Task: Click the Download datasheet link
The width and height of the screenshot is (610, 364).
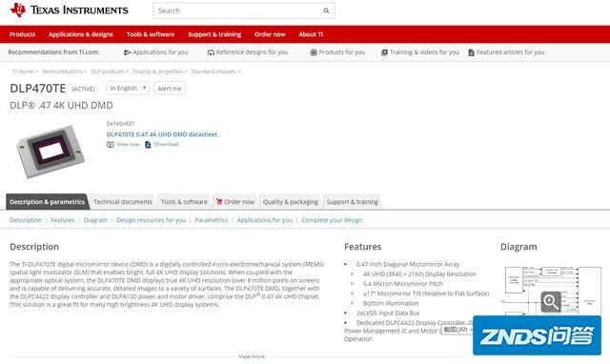Action: 166,144
